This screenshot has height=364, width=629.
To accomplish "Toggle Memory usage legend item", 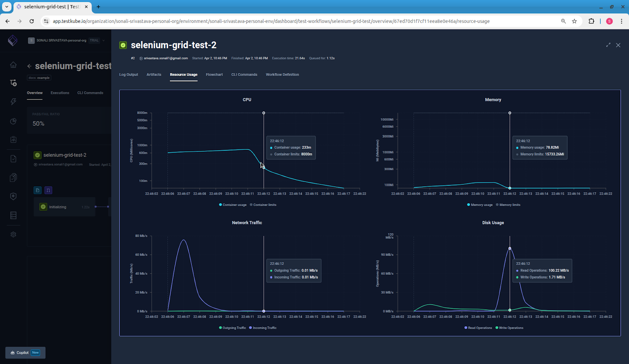I will (480, 205).
